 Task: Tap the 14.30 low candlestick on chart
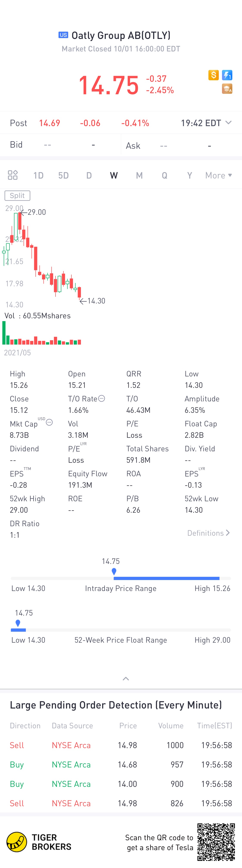[79, 293]
